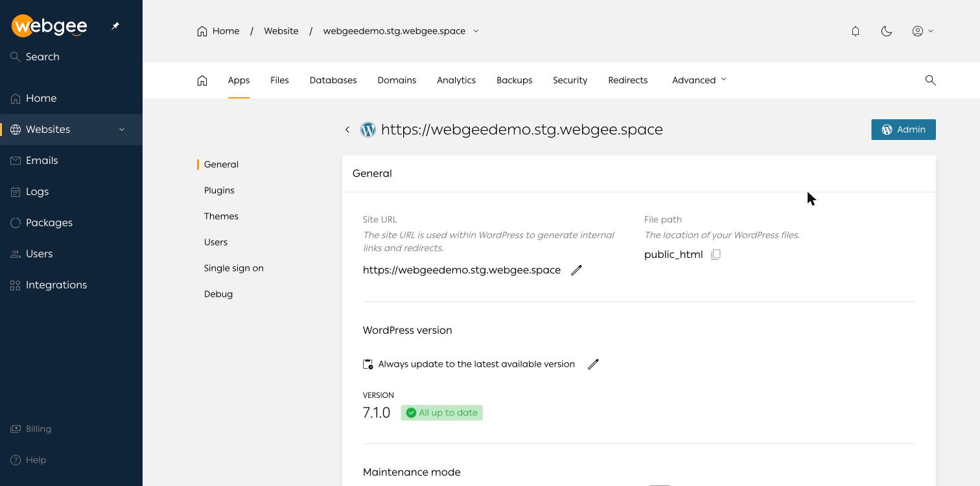
Task: Click the website overview home icon tab
Action: (x=202, y=80)
